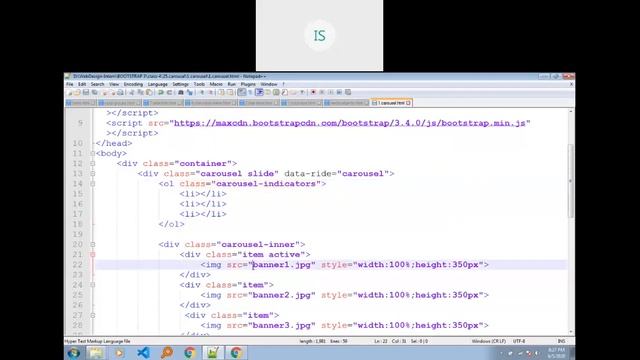640x360 pixels.
Task: Open the Encoding menu
Action: 133,84
